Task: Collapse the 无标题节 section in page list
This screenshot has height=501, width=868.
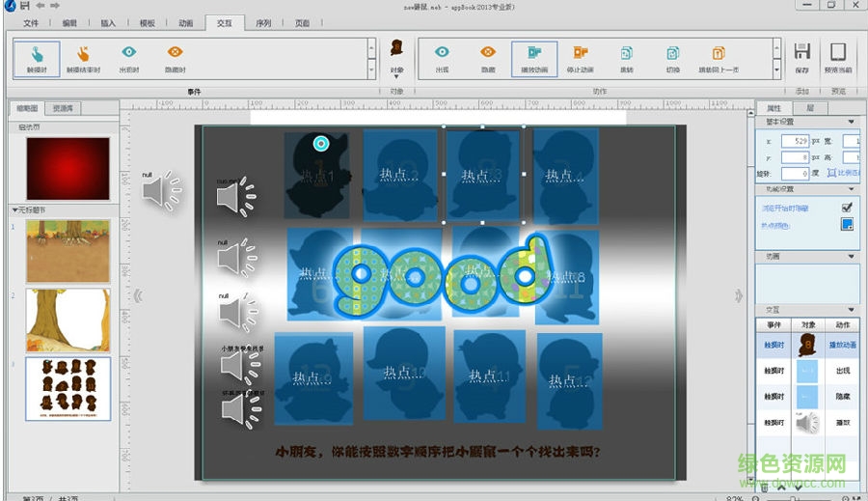Action: (x=15, y=209)
